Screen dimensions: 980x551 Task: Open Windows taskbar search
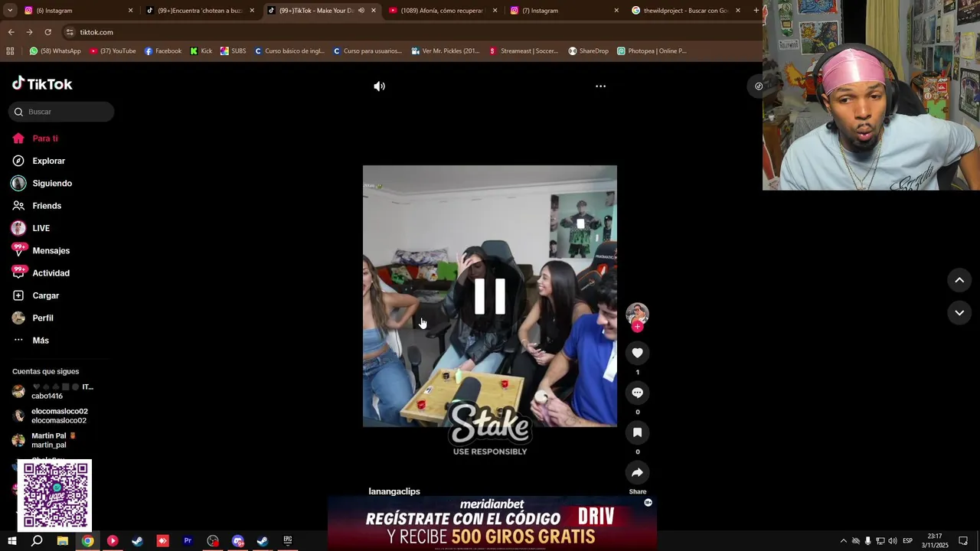(37, 541)
